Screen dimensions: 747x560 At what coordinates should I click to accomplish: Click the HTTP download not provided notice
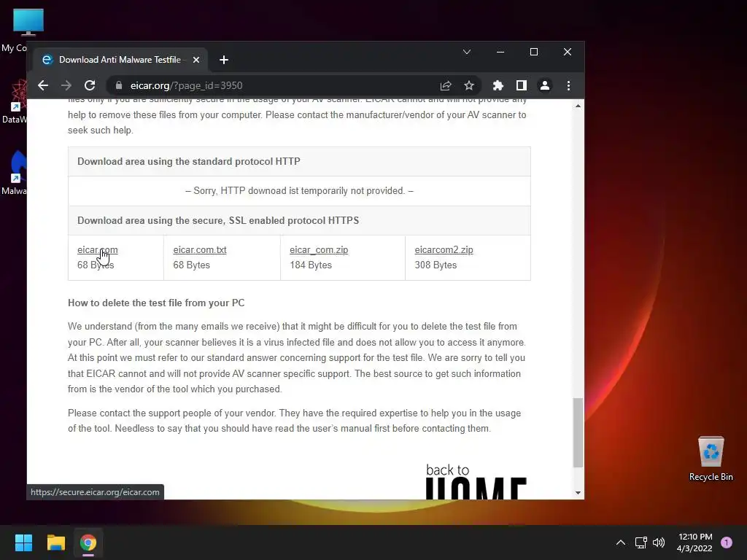[299, 191]
